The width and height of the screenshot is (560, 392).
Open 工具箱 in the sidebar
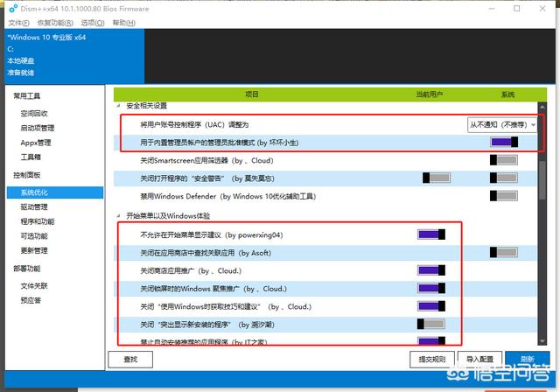[x=31, y=157]
